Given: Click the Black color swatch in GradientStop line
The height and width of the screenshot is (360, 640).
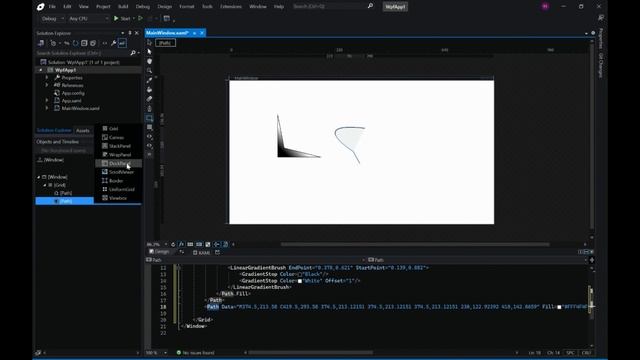Looking at the screenshot, I should 300,274.
